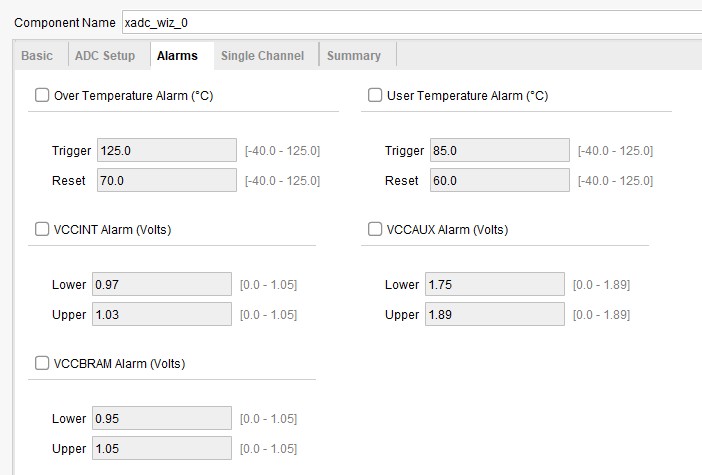702x475 pixels.
Task: Click the Over Temperature Trigger field
Action: coord(166,151)
